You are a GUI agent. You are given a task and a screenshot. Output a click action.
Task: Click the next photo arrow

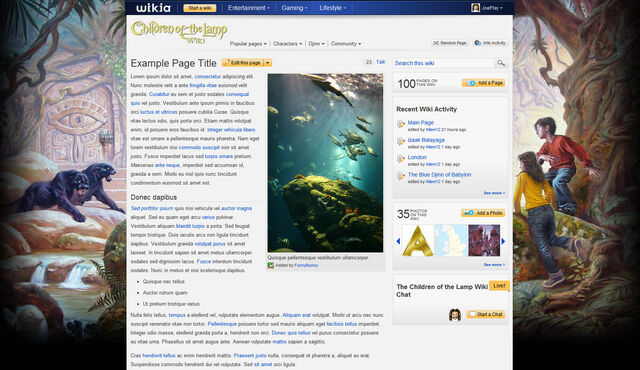(503, 241)
